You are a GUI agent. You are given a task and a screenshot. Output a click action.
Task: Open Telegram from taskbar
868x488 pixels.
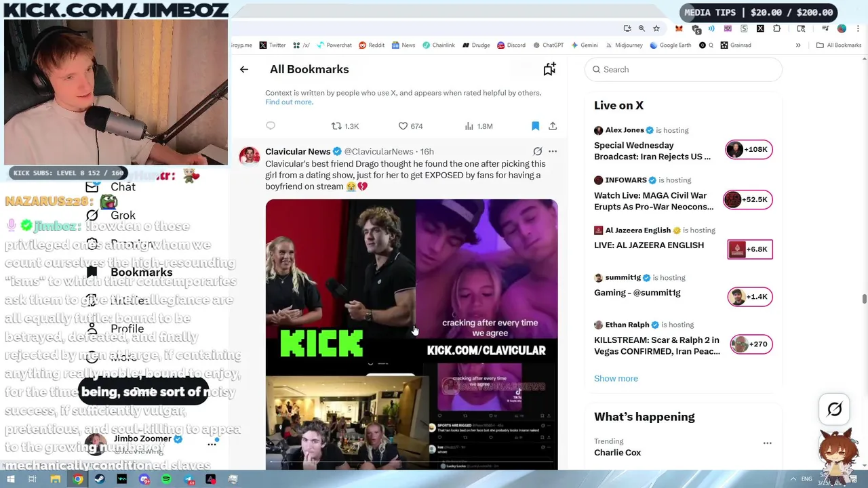[189, 479]
